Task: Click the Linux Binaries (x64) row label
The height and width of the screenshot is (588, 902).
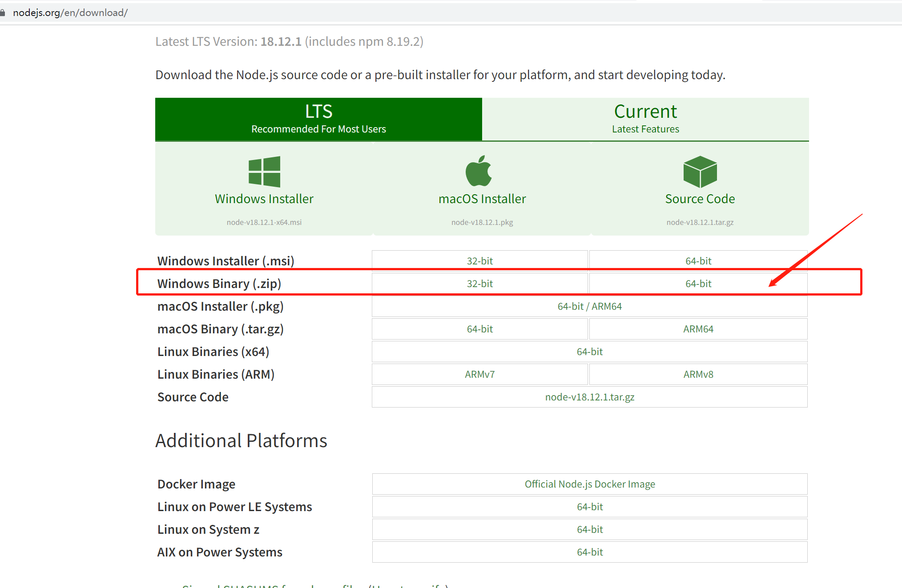Action: coord(213,352)
